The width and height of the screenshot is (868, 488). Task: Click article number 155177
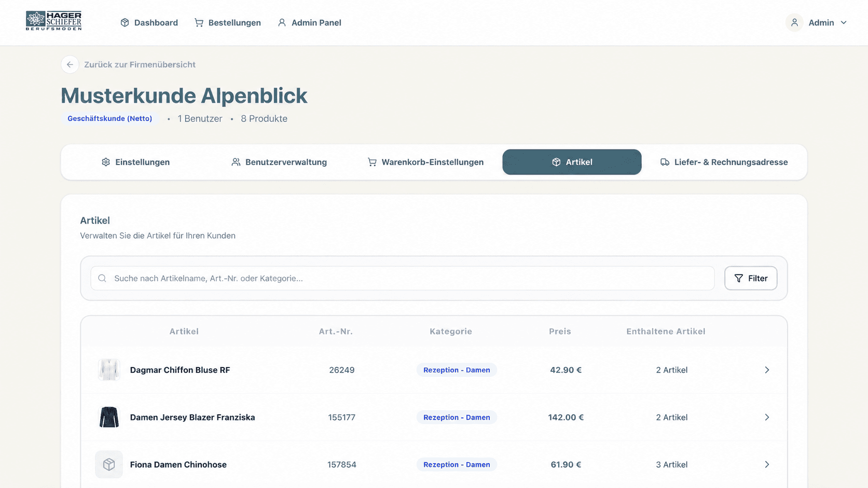(342, 417)
